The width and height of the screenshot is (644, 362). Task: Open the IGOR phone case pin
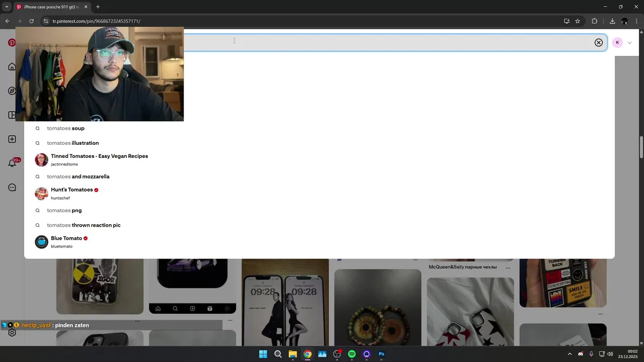[100, 287]
